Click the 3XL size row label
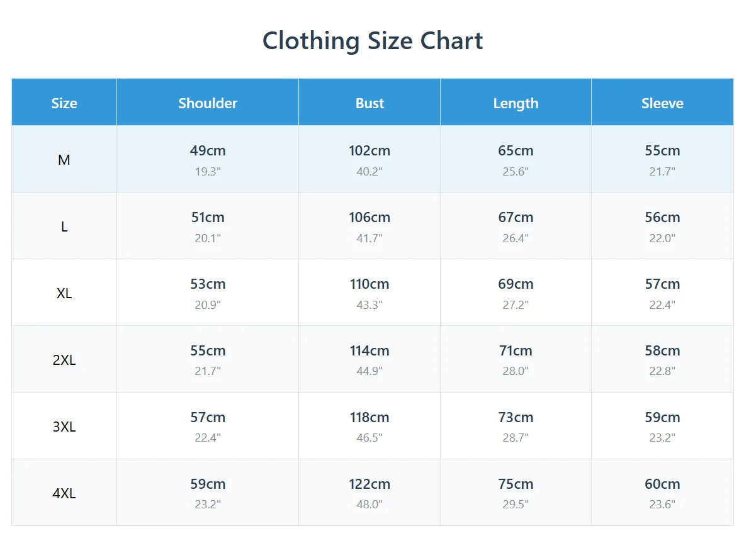The height and width of the screenshot is (553, 756). (64, 427)
